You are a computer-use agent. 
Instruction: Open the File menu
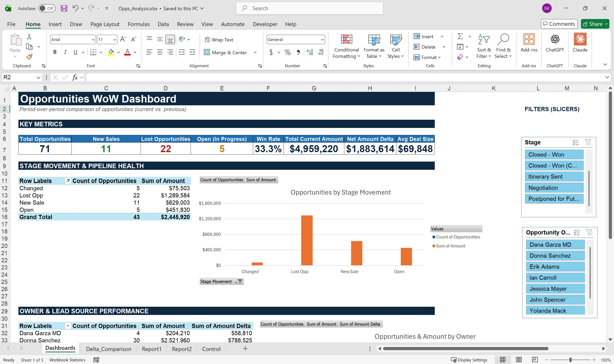(11, 24)
